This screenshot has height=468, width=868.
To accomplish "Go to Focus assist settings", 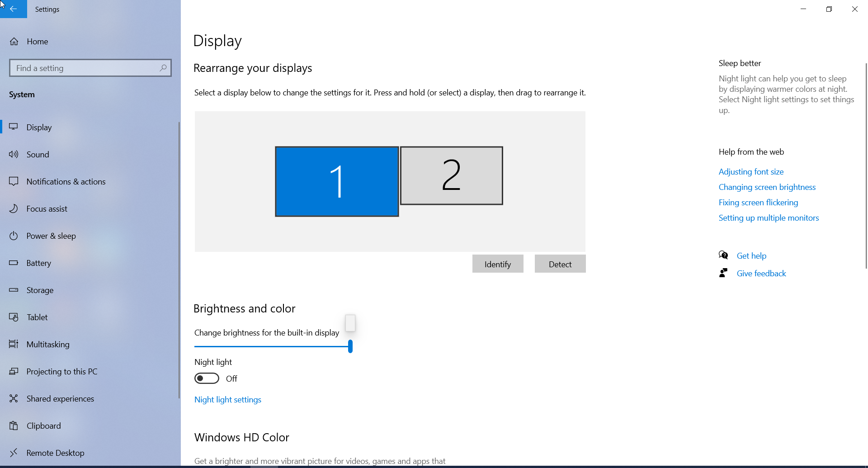I will click(x=90, y=208).
